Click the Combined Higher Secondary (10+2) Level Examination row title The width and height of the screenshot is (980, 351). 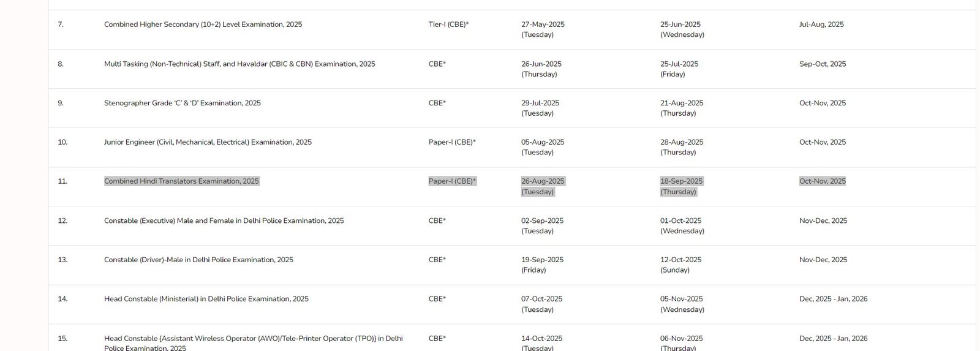pyautogui.click(x=203, y=25)
